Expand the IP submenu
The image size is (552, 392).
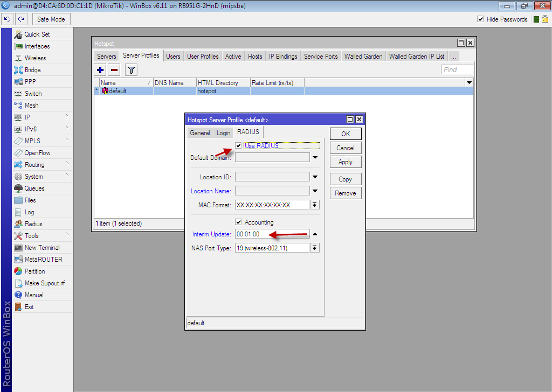(x=67, y=117)
